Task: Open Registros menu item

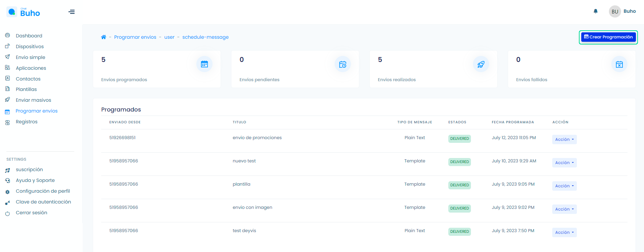Action: [27, 122]
